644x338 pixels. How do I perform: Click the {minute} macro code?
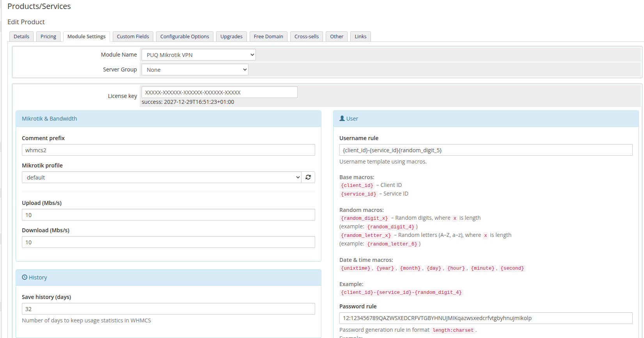(483, 268)
